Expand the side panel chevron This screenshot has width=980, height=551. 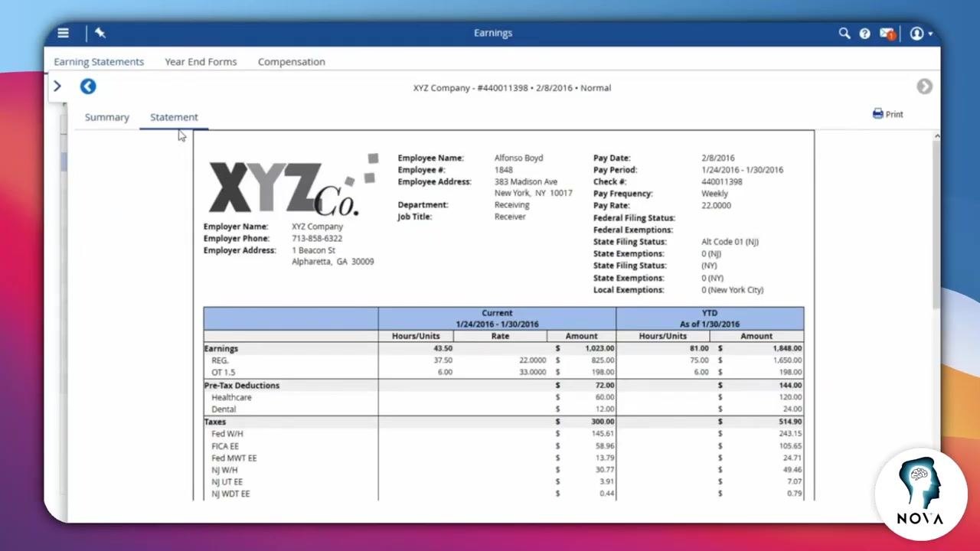click(x=57, y=86)
